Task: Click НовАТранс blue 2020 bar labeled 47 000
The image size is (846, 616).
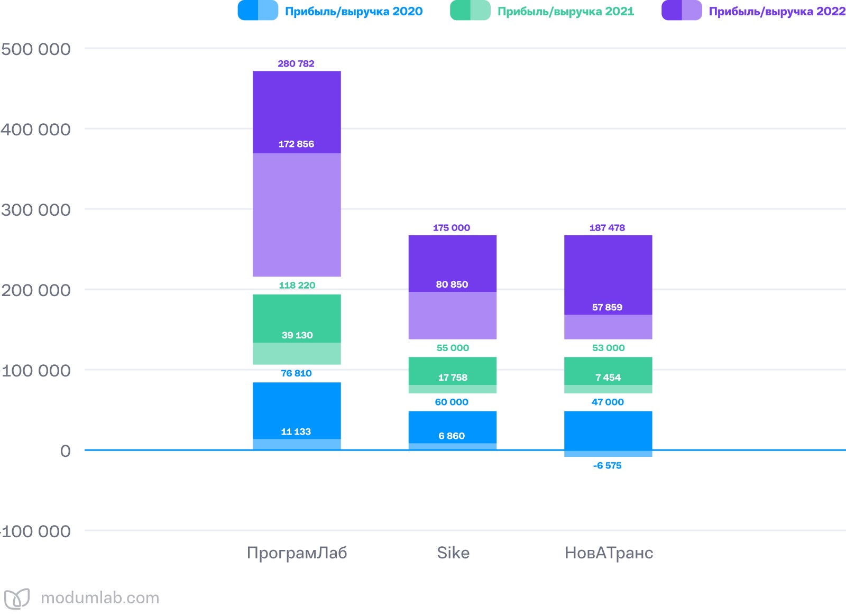Action: pyautogui.click(x=608, y=428)
